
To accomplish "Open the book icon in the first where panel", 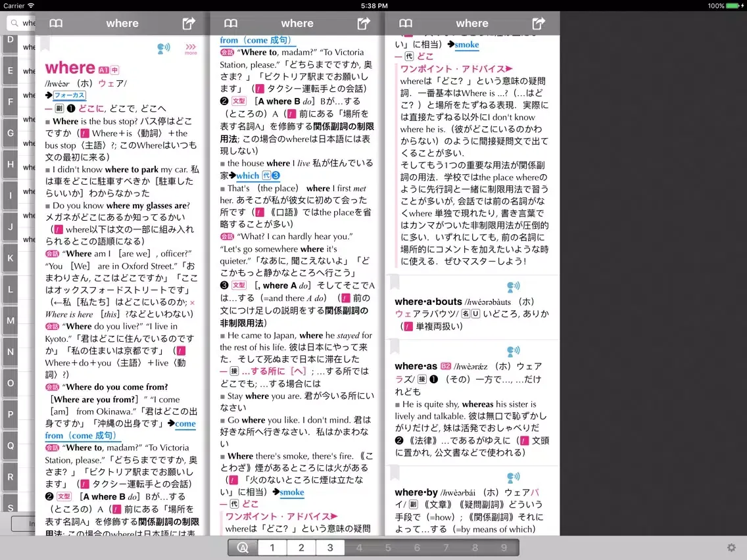I will point(56,24).
